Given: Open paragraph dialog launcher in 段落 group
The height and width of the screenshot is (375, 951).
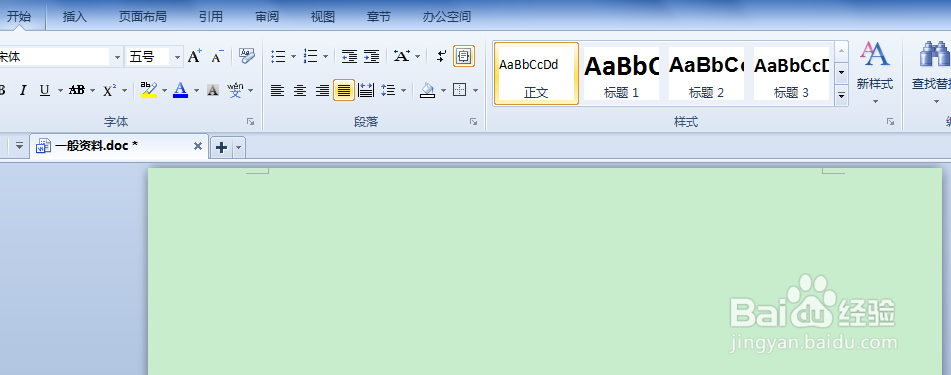Looking at the screenshot, I should tap(474, 122).
